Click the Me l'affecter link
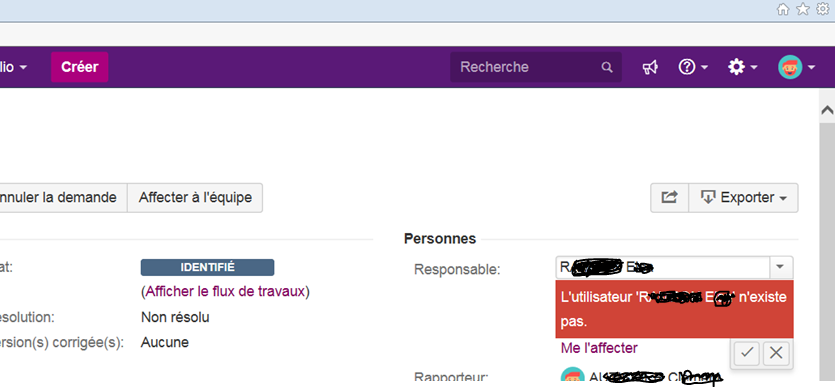836x387 pixels. coord(599,349)
